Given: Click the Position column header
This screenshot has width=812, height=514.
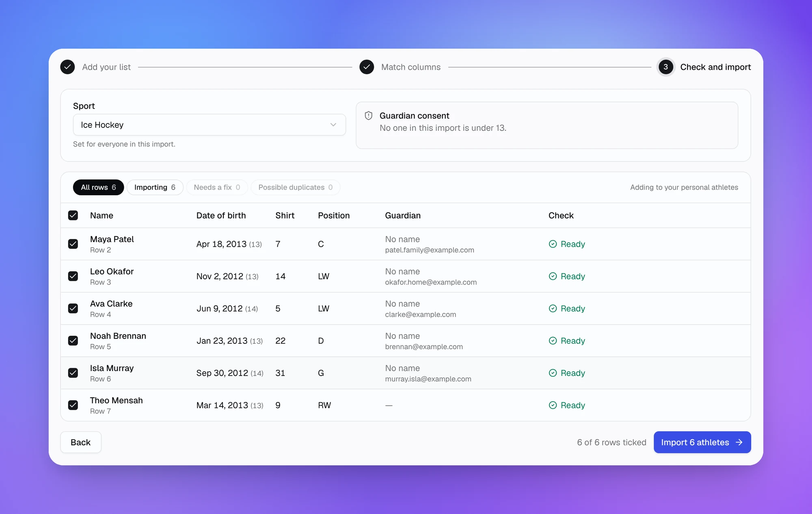Looking at the screenshot, I should (334, 216).
